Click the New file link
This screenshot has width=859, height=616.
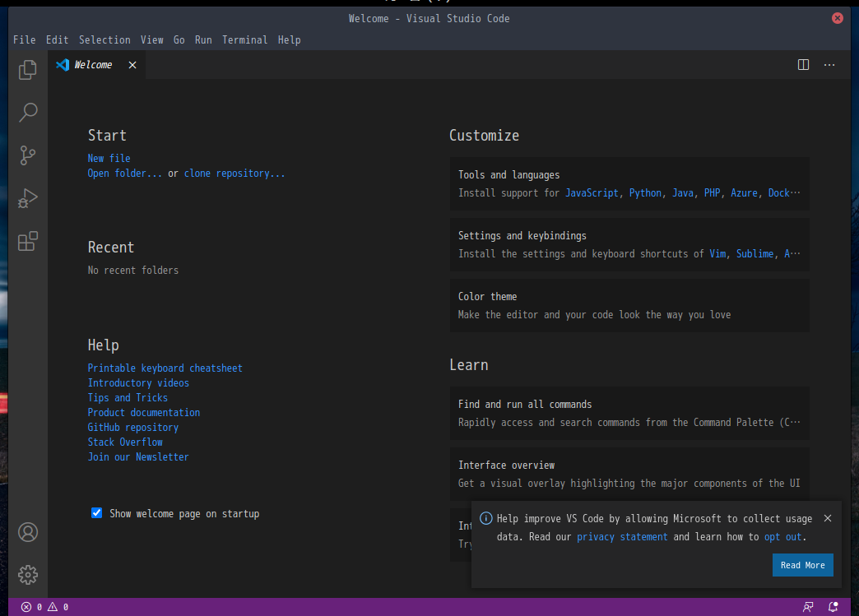tap(109, 158)
